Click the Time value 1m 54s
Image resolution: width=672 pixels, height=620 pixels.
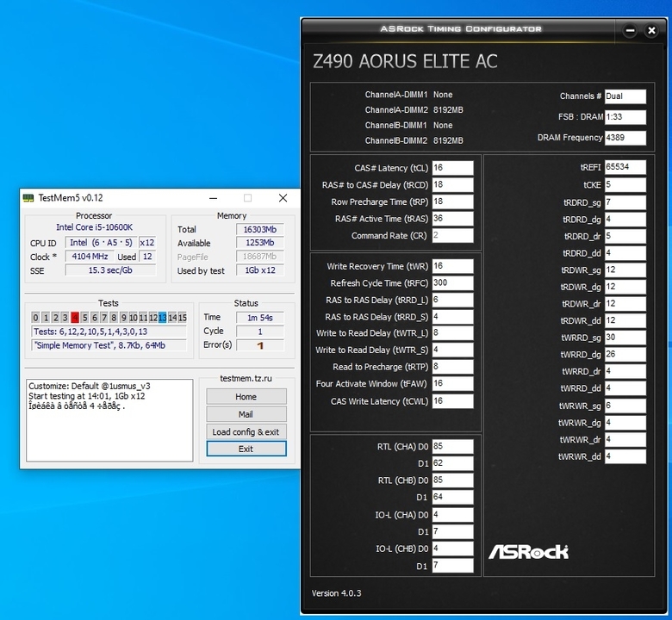[x=260, y=318]
